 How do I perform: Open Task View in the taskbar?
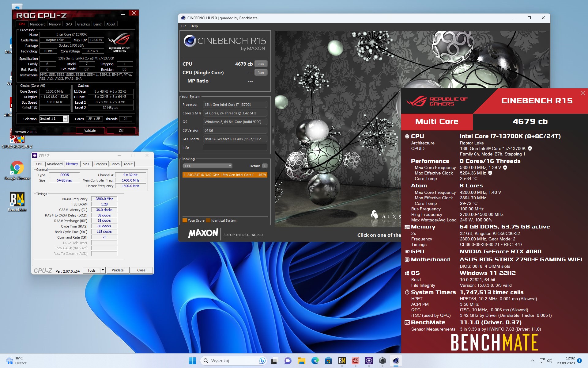click(274, 361)
